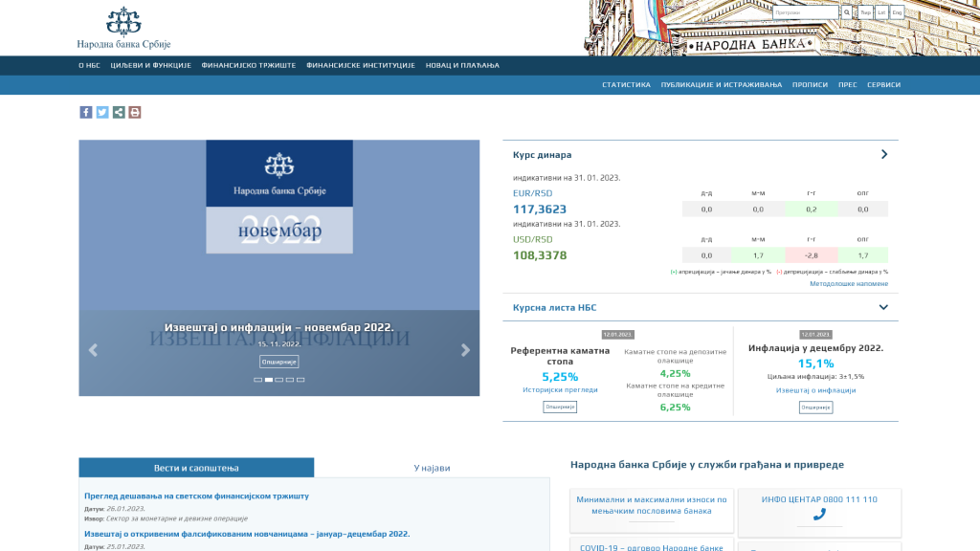This screenshot has height=551, width=980.
Task: Click Опширније under Референтна каматна стопа
Action: [x=560, y=407]
